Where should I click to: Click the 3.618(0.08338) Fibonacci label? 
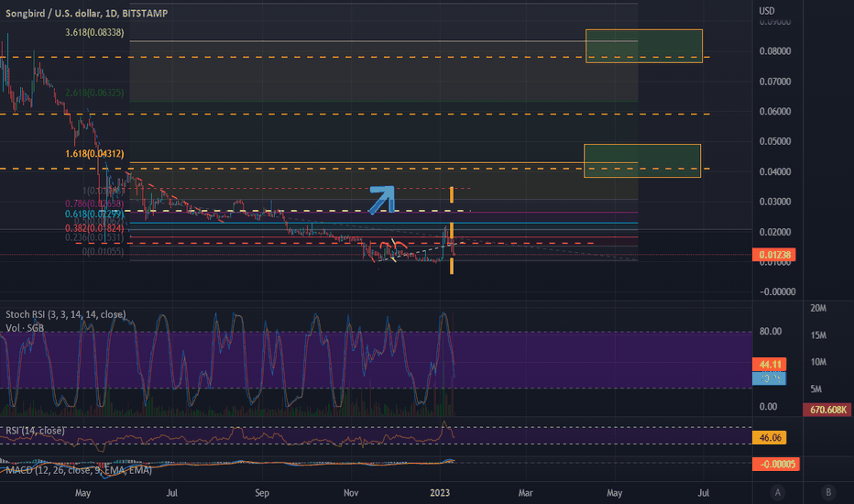(x=94, y=33)
